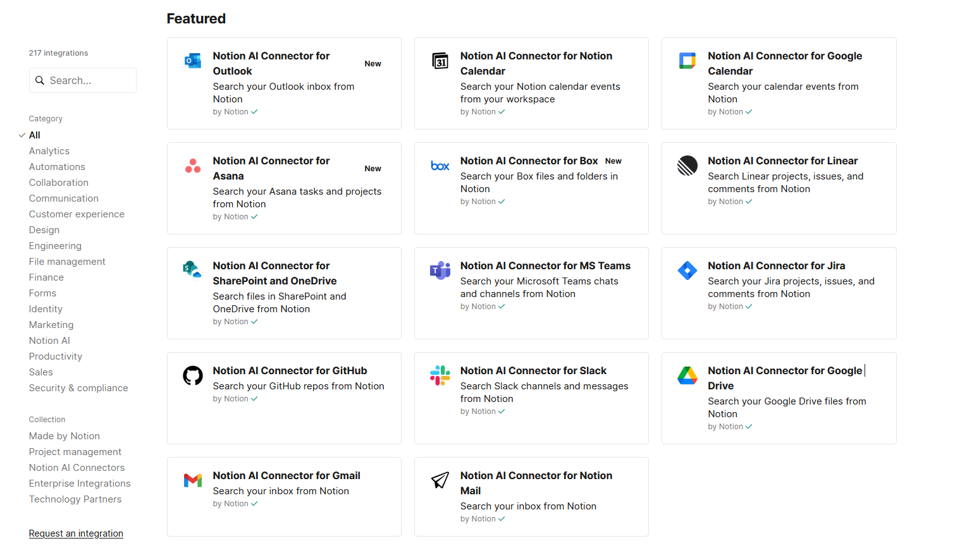Click the Asana icon on the Asana card
967x560 pixels.
192,166
